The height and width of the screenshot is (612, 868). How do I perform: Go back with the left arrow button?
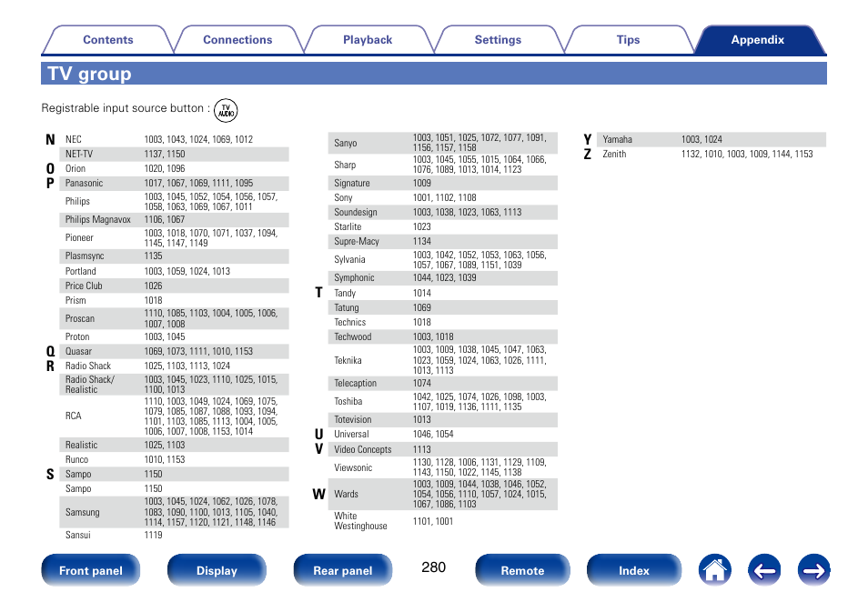pos(764,570)
